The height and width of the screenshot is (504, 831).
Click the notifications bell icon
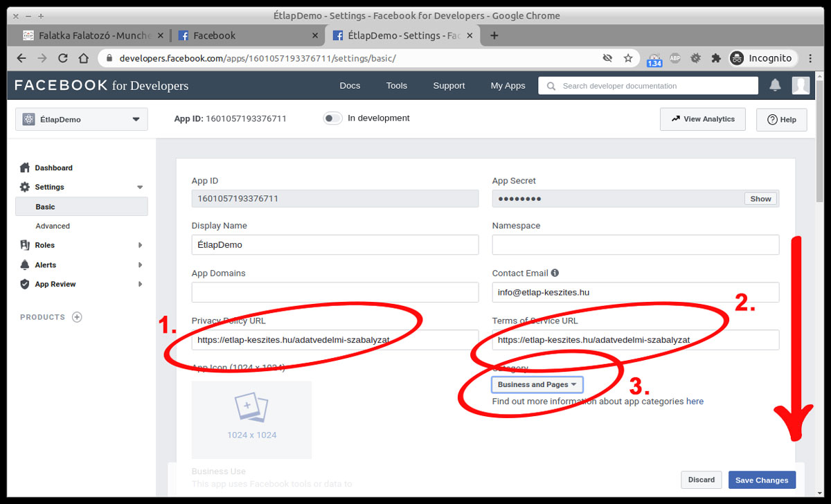click(775, 85)
